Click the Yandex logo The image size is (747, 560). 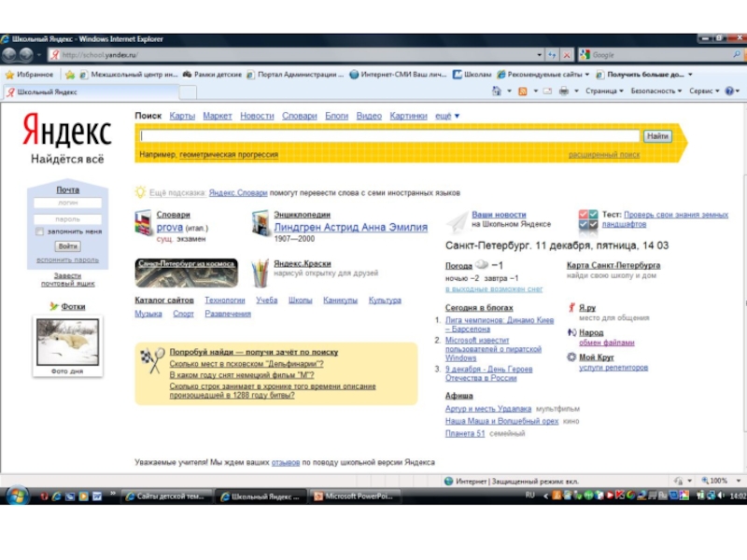click(x=66, y=131)
